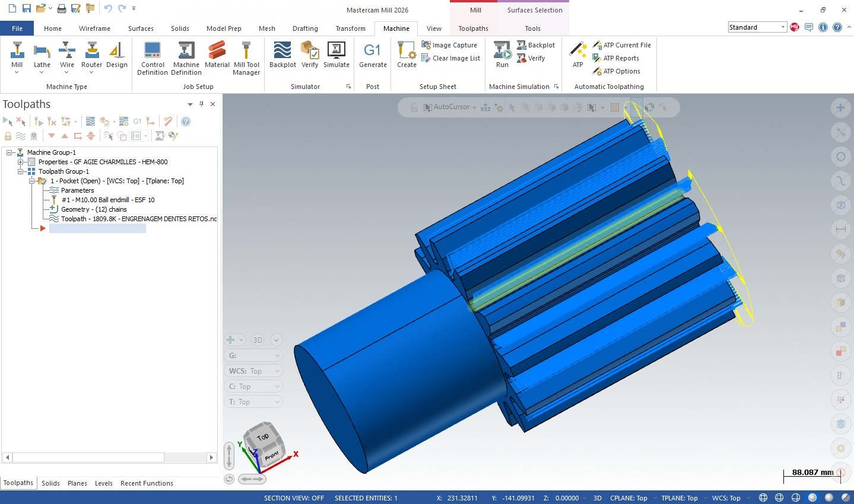Image resolution: width=854 pixels, height=504 pixels.
Task: Open the File menu
Action: [17, 28]
